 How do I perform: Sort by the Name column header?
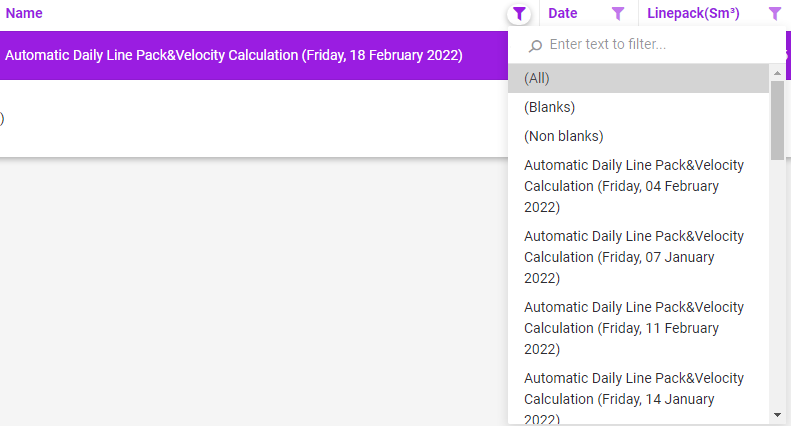(24, 14)
